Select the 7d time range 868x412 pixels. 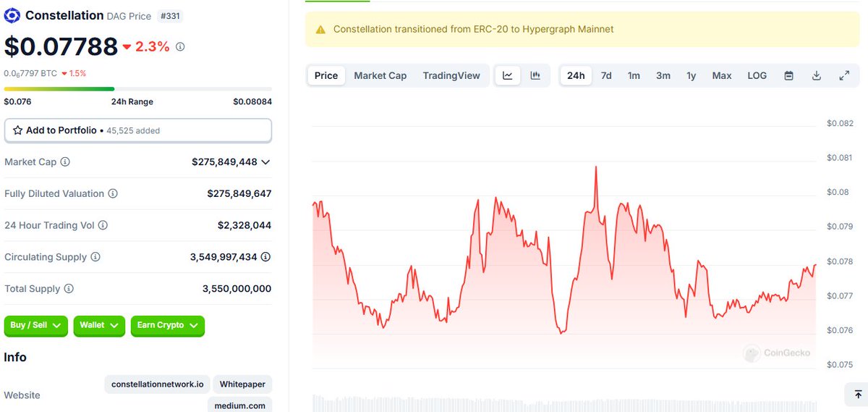coord(606,75)
